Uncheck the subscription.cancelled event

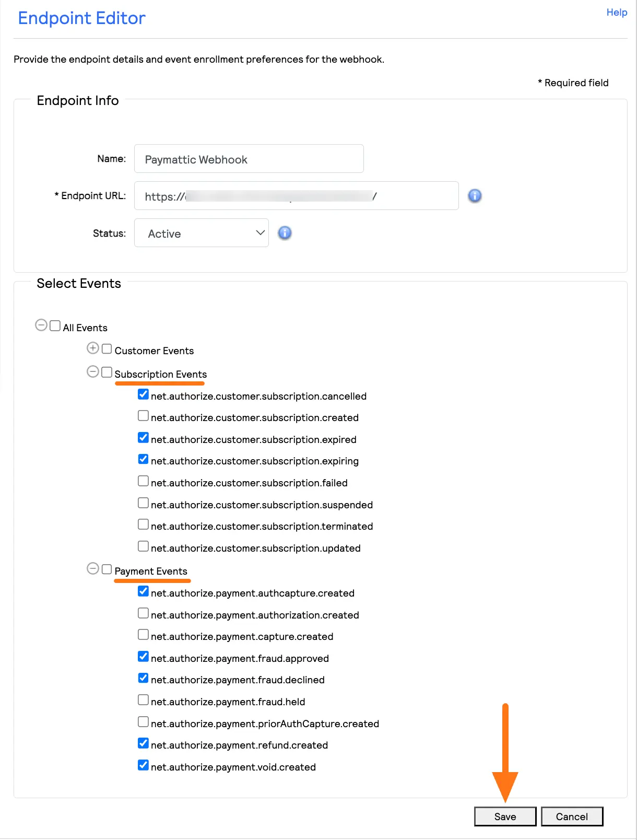pos(143,394)
